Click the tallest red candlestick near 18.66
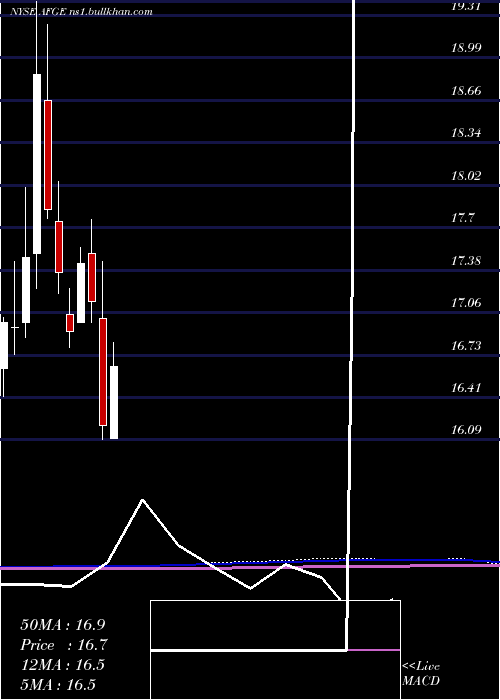The image size is (500, 700). [x=48, y=154]
